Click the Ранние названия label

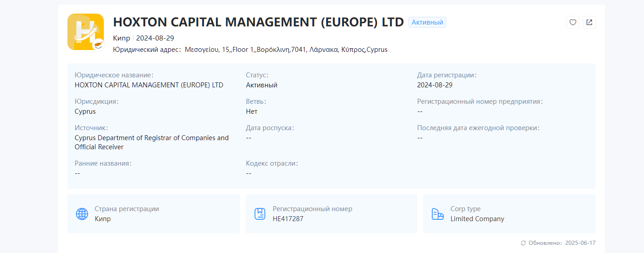coord(103,164)
